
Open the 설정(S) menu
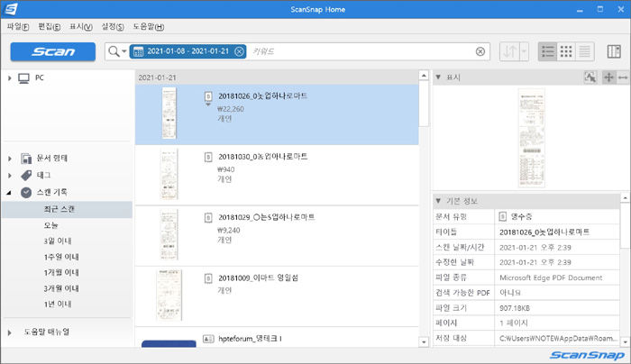coord(113,26)
